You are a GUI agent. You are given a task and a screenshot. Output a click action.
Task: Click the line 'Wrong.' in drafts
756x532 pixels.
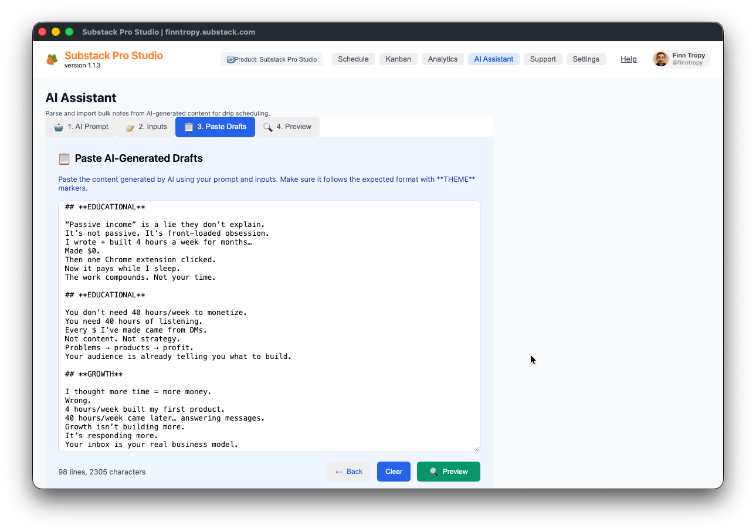point(79,401)
